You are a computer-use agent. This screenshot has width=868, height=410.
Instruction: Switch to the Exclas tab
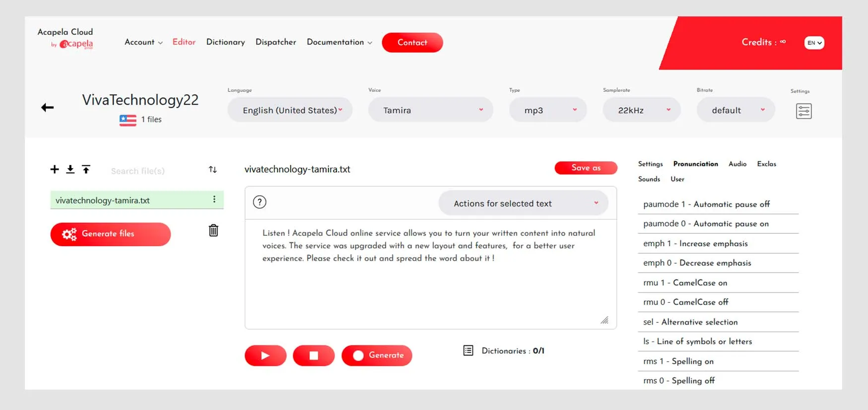pos(766,164)
